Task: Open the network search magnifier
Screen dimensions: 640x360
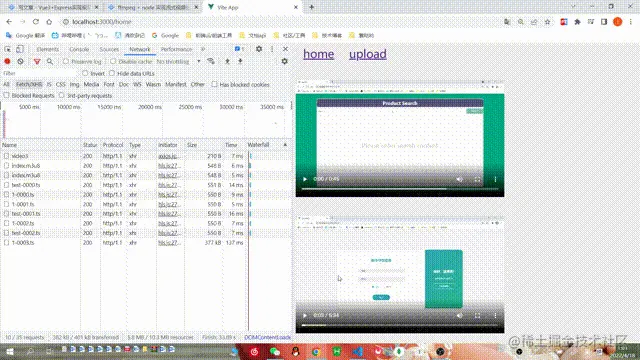Action: 50,62
